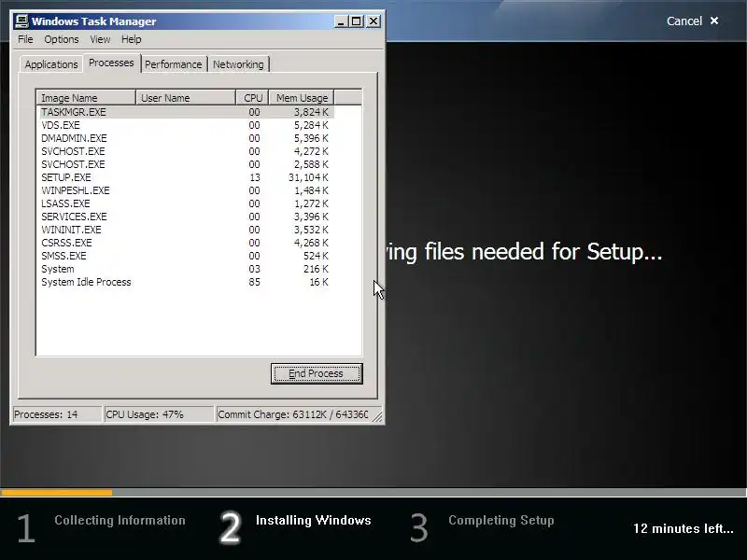Click step 3 Completing Setup

click(482, 527)
